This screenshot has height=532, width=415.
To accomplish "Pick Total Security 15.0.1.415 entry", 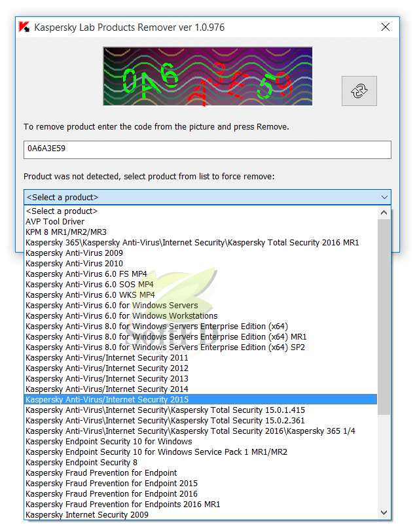I will click(200, 410).
